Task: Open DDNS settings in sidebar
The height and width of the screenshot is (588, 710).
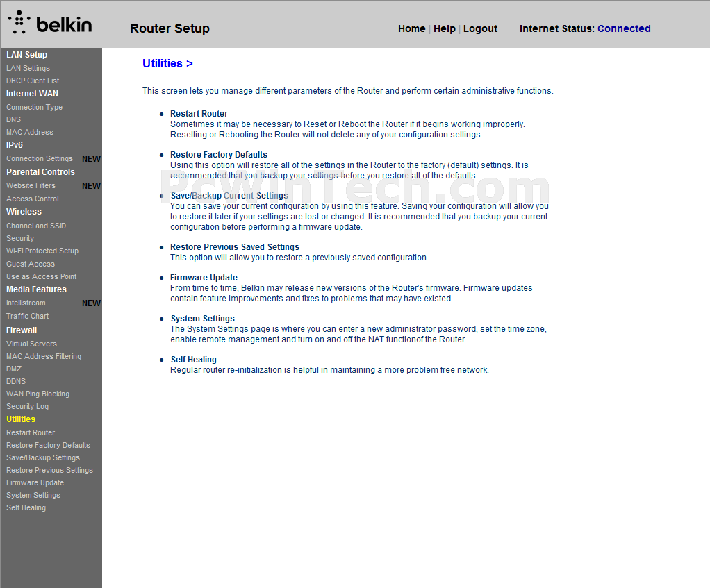Action: 16,381
